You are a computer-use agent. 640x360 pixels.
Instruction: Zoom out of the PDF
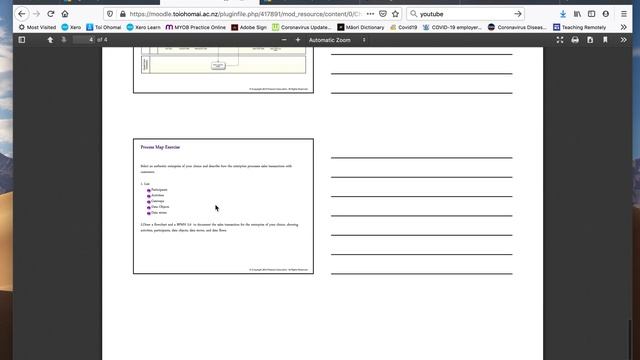pos(284,40)
